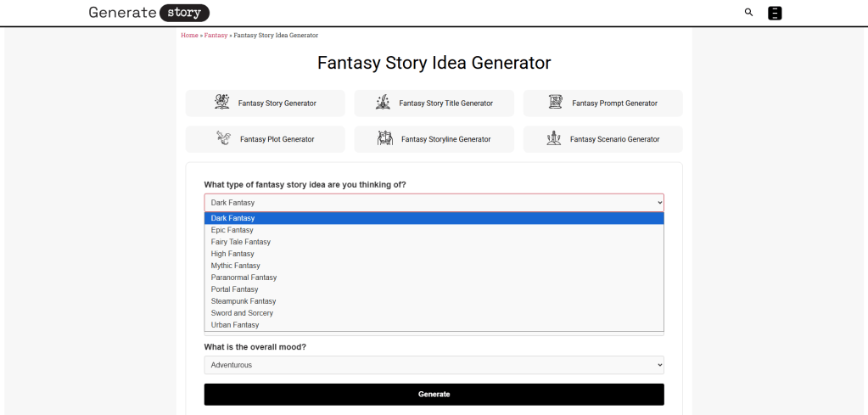Screen dimensions: 868x415
Task: Collapse the fantasy story type dropdown
Action: point(434,203)
